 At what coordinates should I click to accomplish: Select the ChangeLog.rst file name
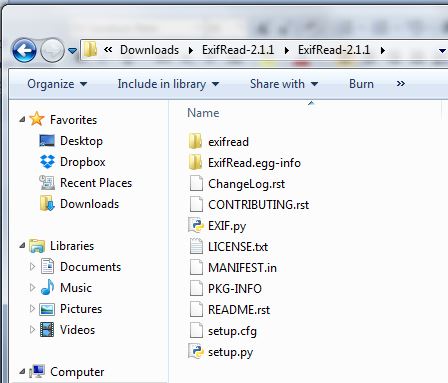pyautogui.click(x=246, y=184)
